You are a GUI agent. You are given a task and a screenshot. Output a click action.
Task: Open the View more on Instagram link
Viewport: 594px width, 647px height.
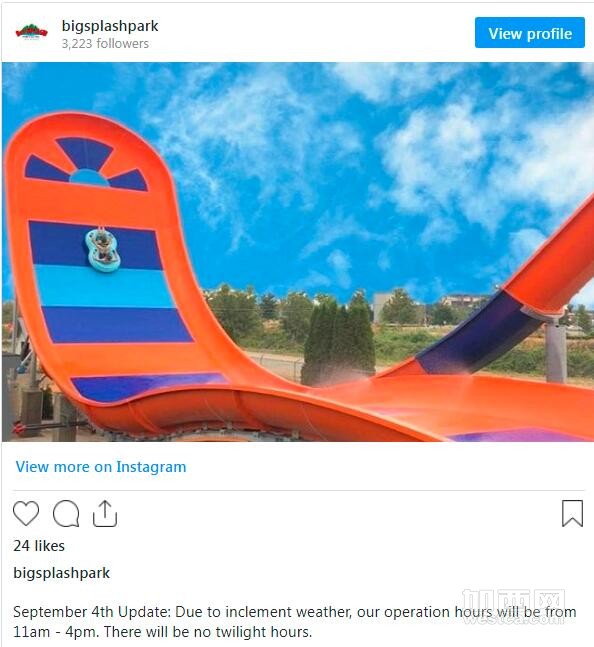(x=101, y=467)
